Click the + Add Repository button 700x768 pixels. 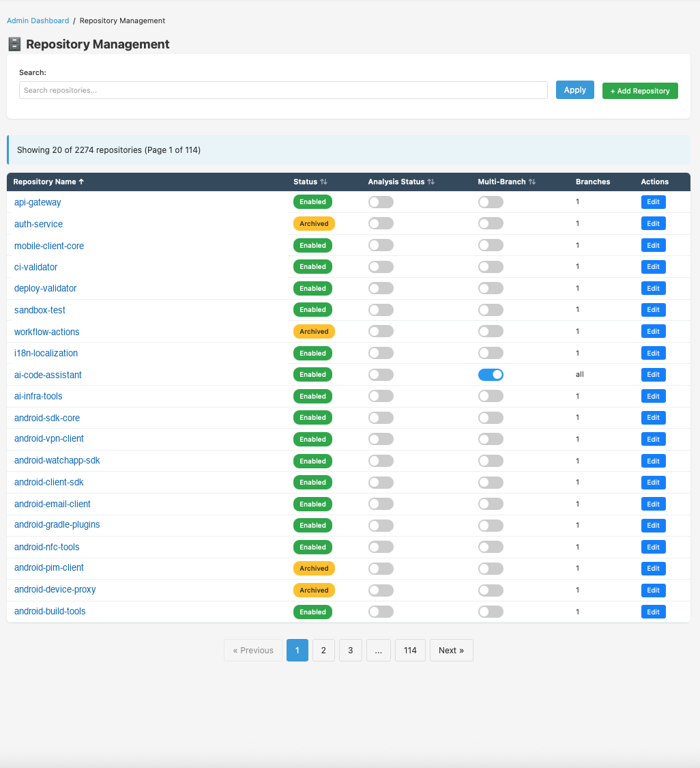coord(640,91)
